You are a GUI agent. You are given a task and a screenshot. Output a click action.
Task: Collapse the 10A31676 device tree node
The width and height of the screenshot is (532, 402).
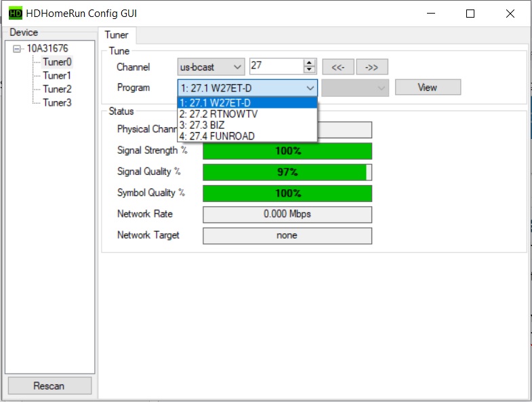16,49
